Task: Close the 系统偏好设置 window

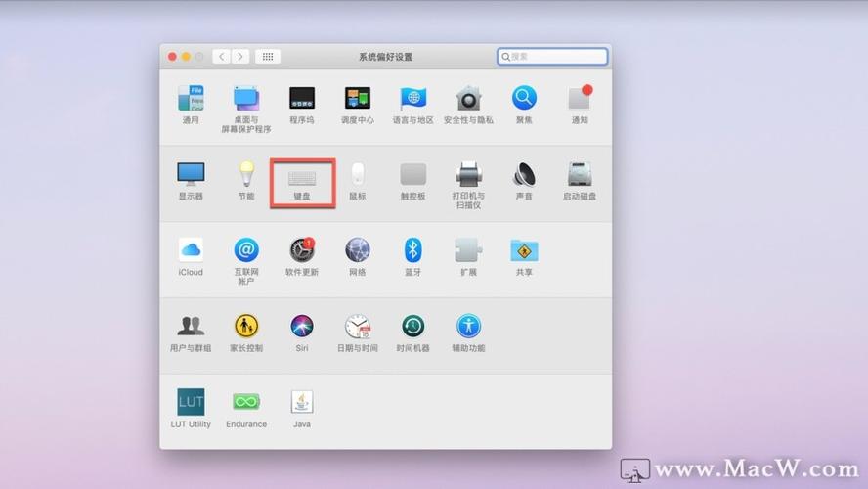Action: click(x=172, y=57)
